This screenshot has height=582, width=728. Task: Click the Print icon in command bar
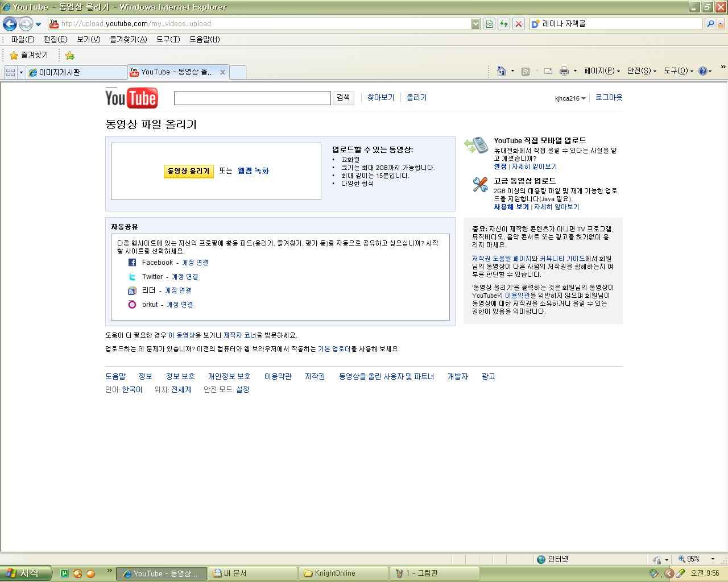[564, 71]
